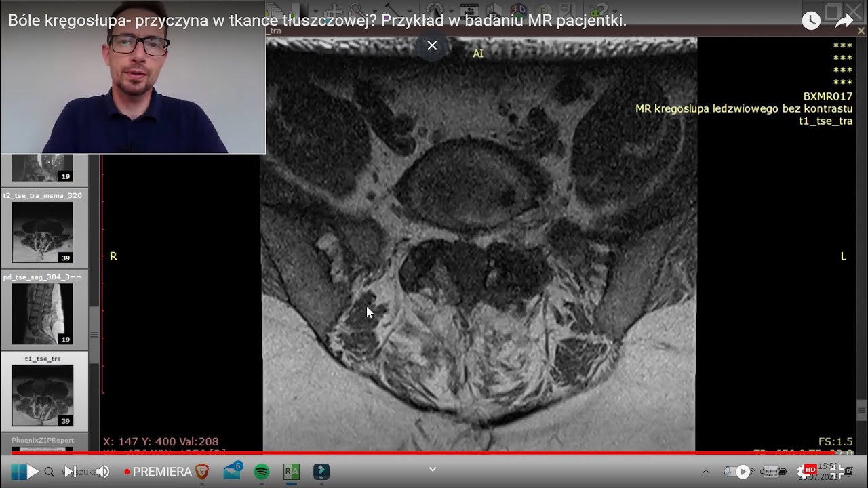Add video to Watch later (clock icon)

tap(811, 20)
